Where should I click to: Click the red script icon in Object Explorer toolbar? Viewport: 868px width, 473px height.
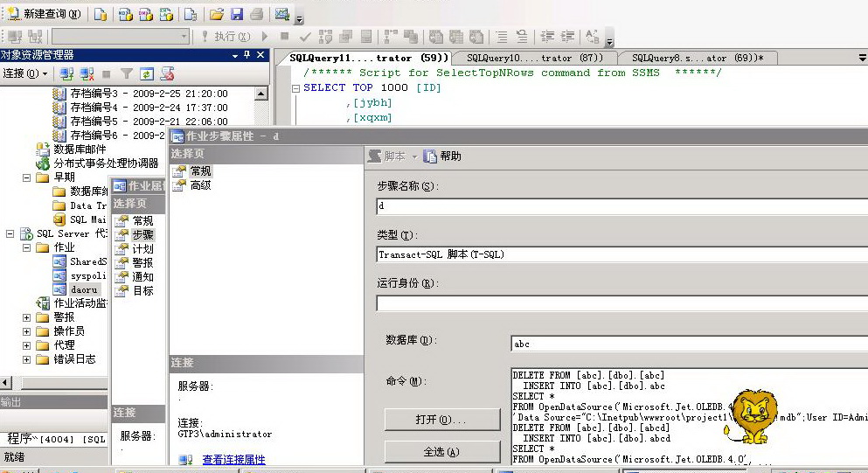click(167, 73)
